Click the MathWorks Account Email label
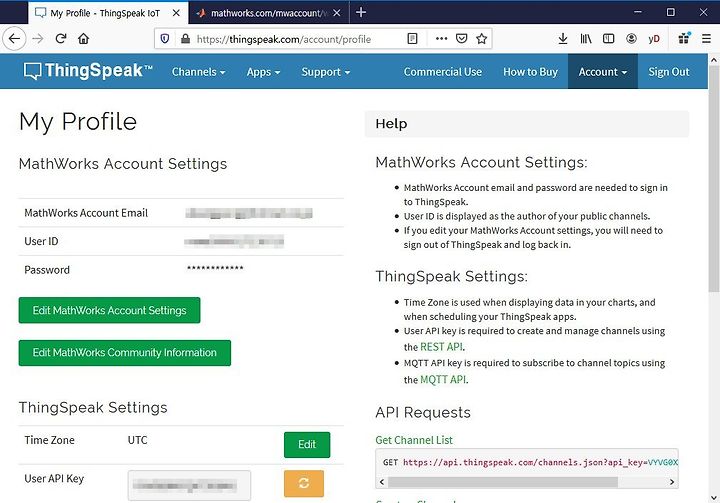The width and height of the screenshot is (720, 503). pos(86,213)
